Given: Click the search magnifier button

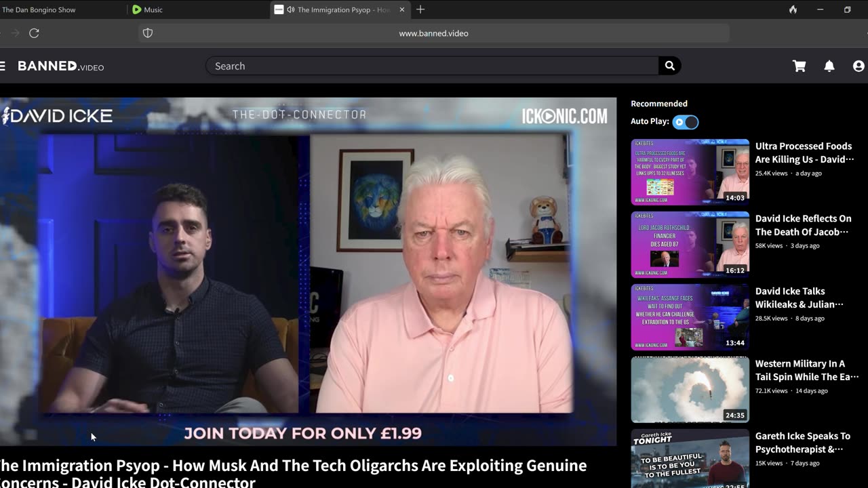Looking at the screenshot, I should coord(669,66).
